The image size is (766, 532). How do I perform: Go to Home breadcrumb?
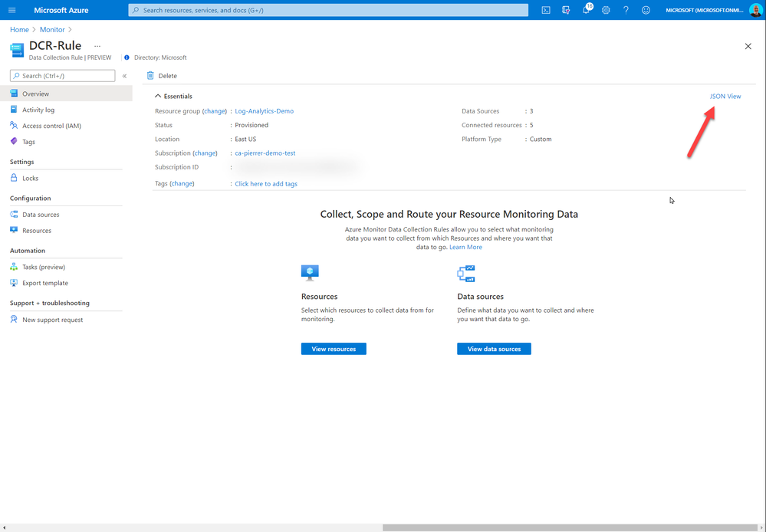pos(19,29)
